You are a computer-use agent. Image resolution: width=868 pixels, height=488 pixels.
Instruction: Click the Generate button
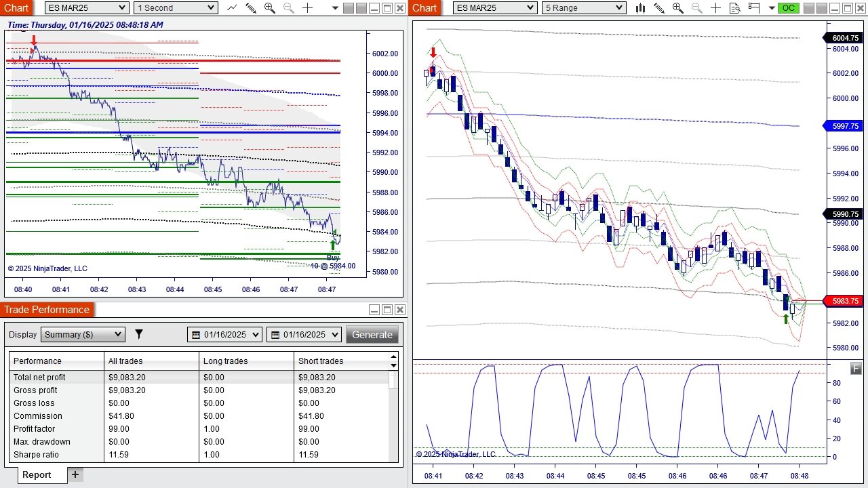pyautogui.click(x=372, y=334)
